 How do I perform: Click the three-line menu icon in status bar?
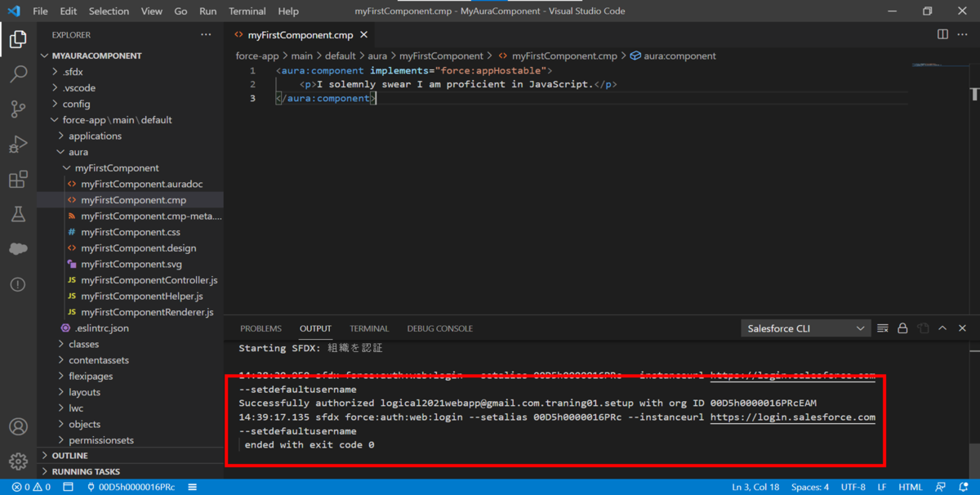193,487
